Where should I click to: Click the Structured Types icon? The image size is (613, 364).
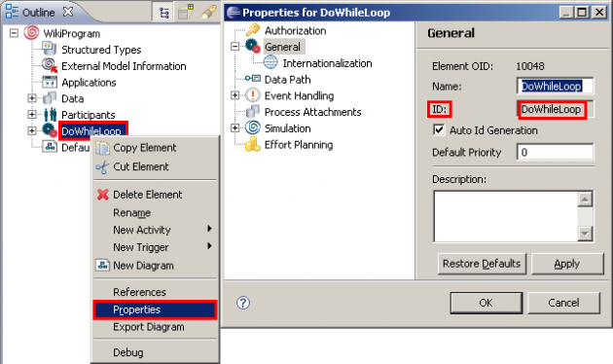(50, 49)
